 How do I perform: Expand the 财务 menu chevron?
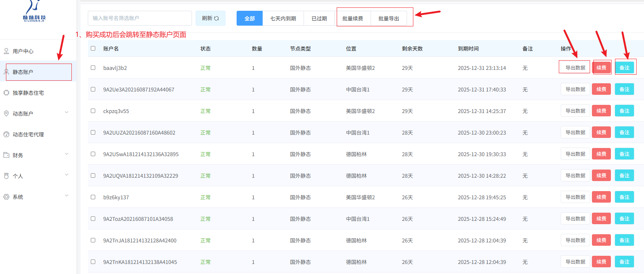[x=67, y=154]
